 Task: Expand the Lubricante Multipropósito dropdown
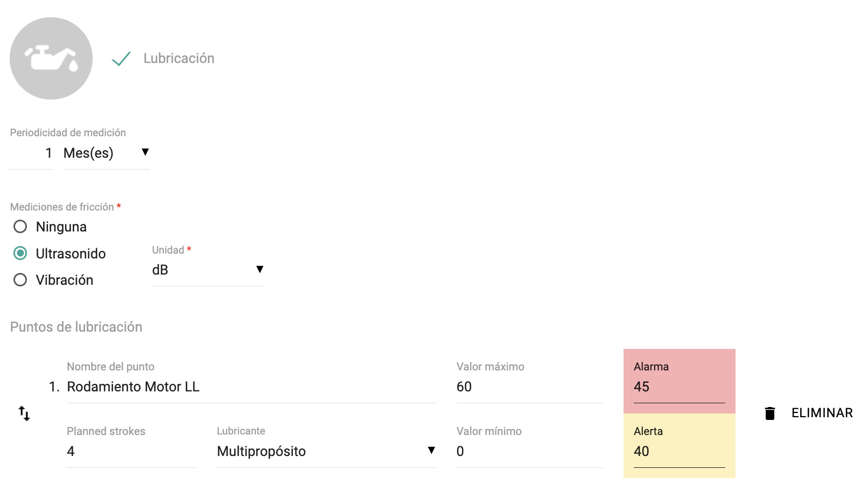point(326,451)
